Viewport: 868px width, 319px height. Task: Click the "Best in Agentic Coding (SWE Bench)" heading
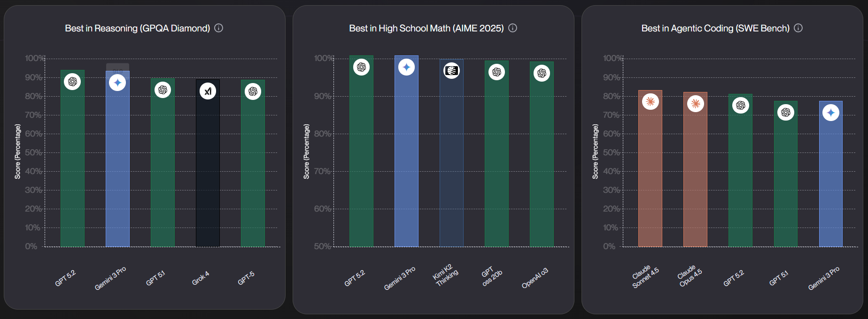[715, 28]
